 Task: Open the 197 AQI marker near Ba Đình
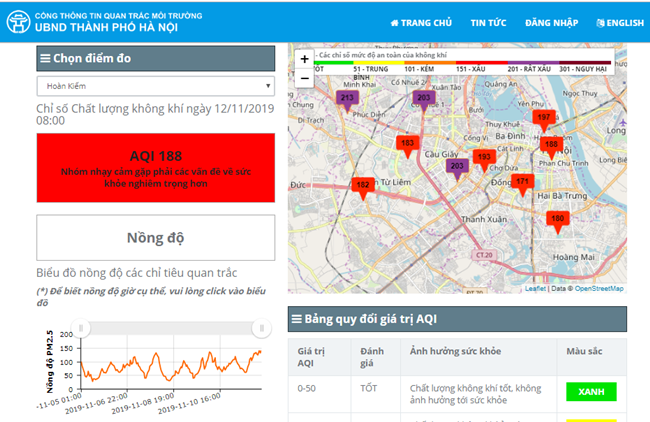coord(543,118)
